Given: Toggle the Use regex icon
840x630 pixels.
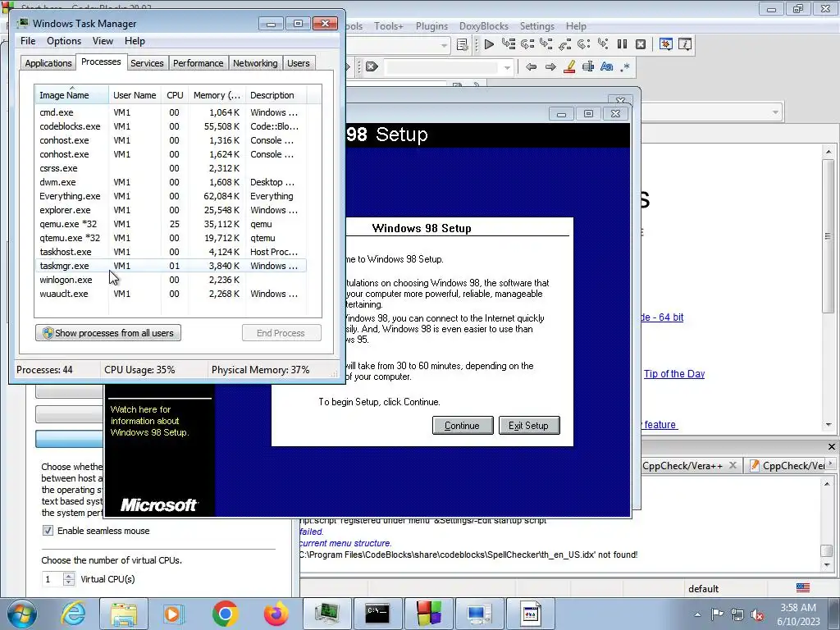Looking at the screenshot, I should click(x=624, y=67).
